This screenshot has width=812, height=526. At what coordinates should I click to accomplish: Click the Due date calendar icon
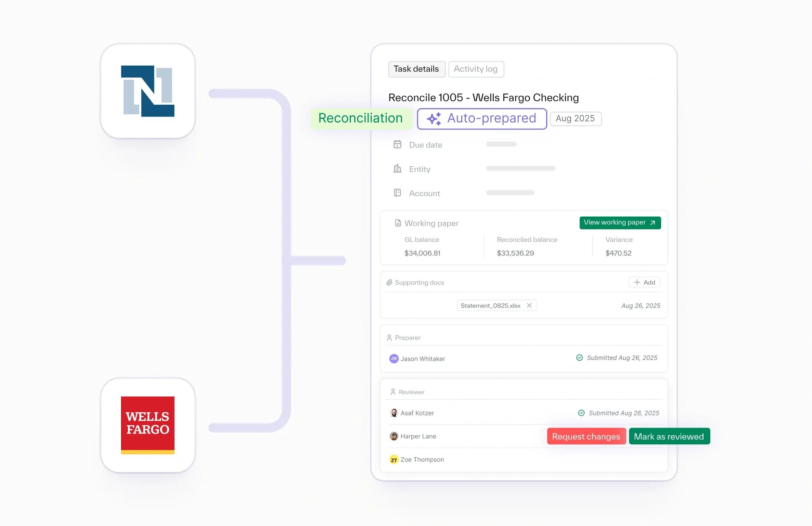398,145
